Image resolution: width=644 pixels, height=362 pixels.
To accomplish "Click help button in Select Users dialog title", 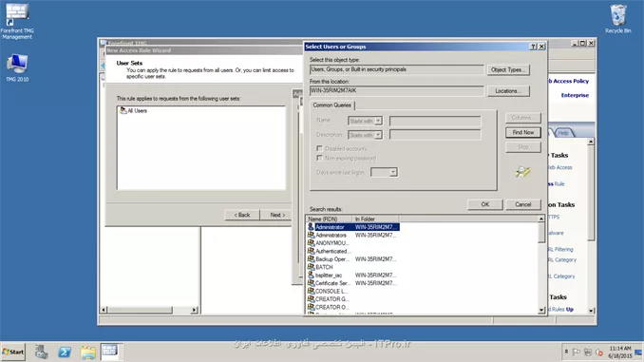I will click(x=533, y=47).
